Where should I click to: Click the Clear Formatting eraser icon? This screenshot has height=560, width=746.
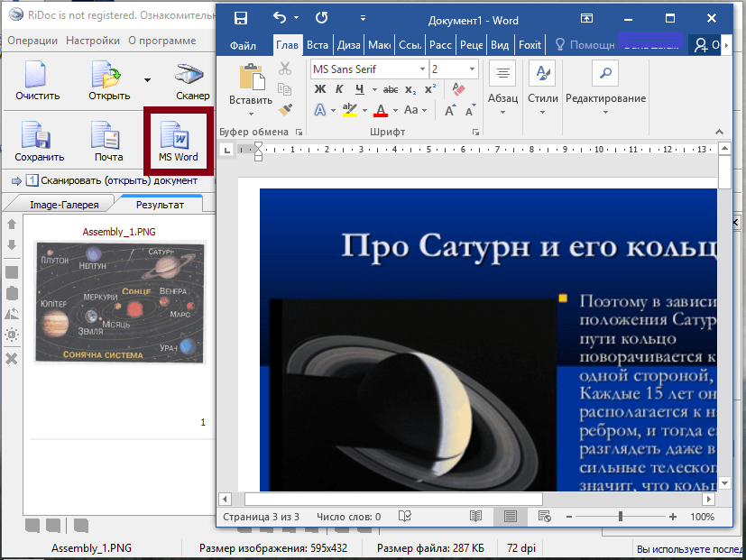coord(457,89)
